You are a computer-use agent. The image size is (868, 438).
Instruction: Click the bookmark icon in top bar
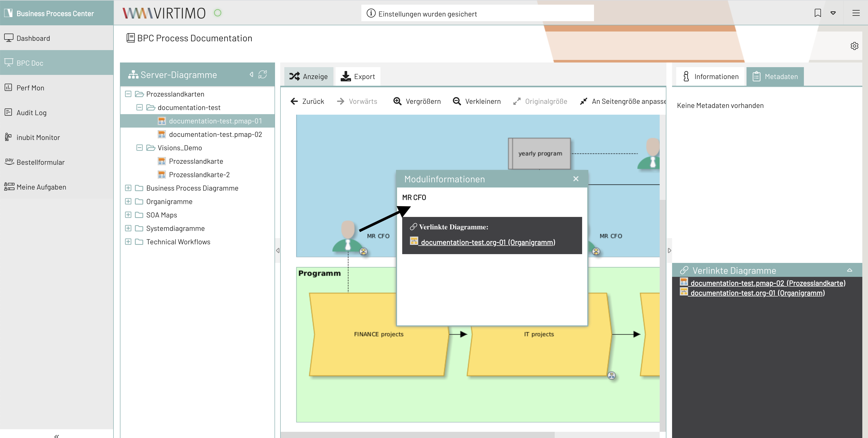pos(817,13)
